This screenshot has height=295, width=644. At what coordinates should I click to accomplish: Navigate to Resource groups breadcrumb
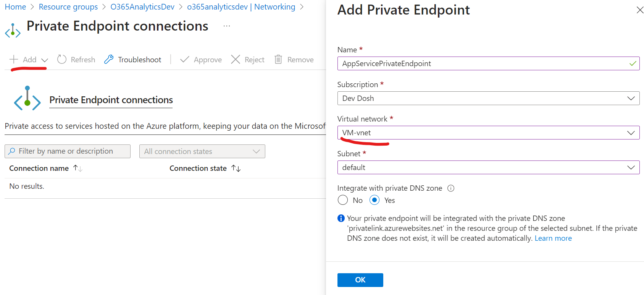pyautogui.click(x=68, y=7)
